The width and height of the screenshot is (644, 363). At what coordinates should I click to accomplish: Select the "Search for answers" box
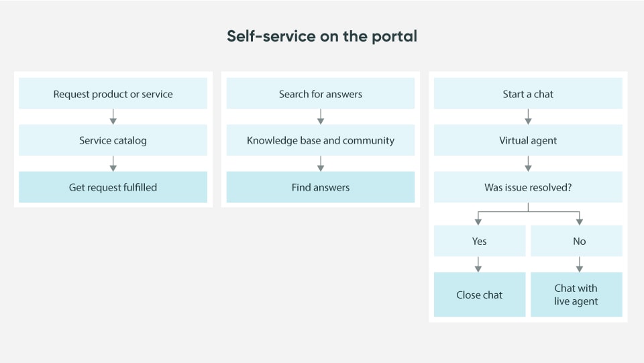(320, 94)
